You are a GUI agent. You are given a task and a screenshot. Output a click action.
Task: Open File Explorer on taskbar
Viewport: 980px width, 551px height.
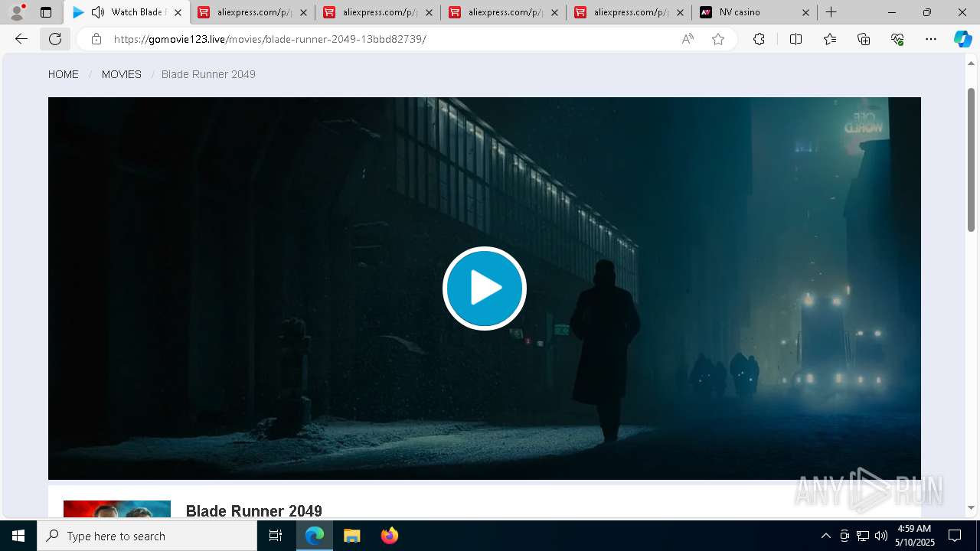click(x=351, y=536)
